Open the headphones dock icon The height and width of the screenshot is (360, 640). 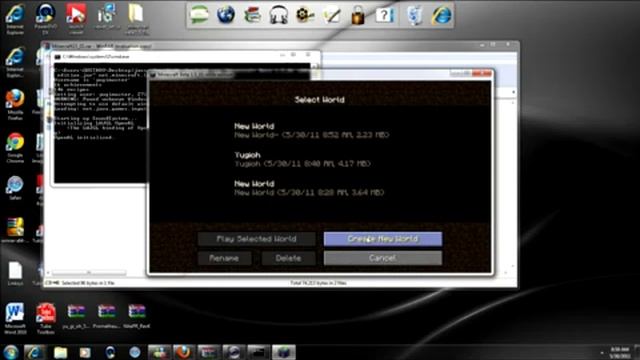point(279,16)
